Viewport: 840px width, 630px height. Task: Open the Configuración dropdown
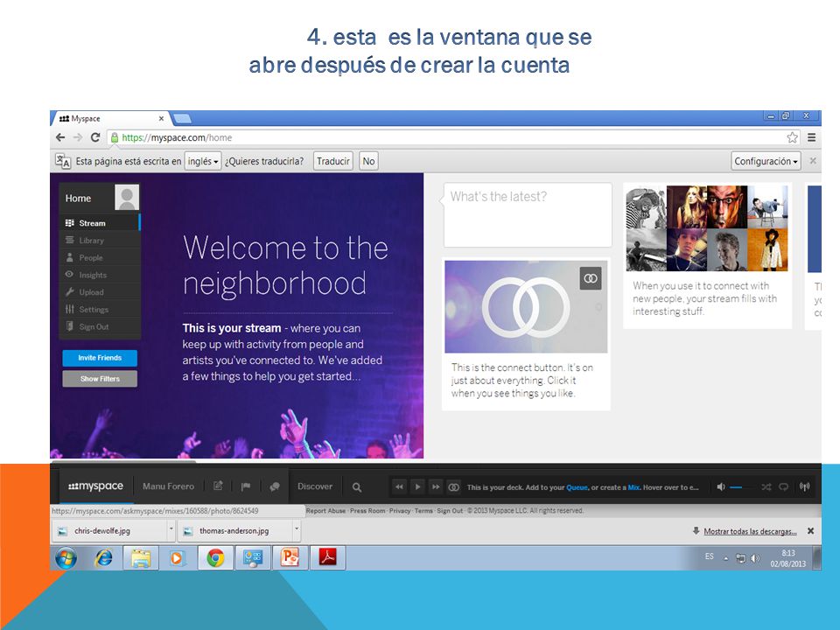tap(766, 161)
